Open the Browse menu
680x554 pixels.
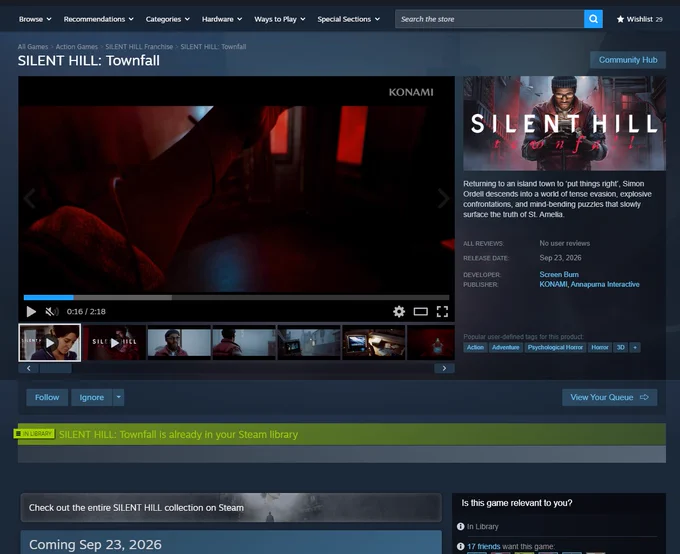click(35, 19)
